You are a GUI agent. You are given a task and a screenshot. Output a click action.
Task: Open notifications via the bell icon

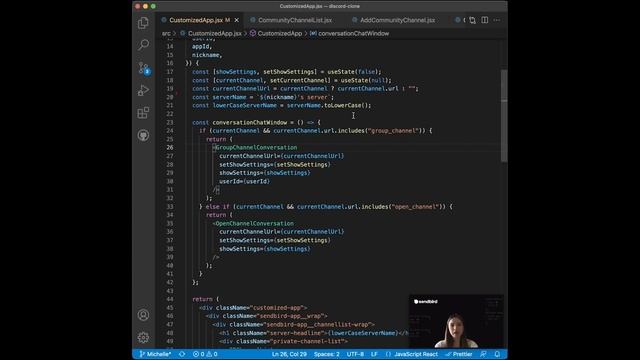[497, 354]
